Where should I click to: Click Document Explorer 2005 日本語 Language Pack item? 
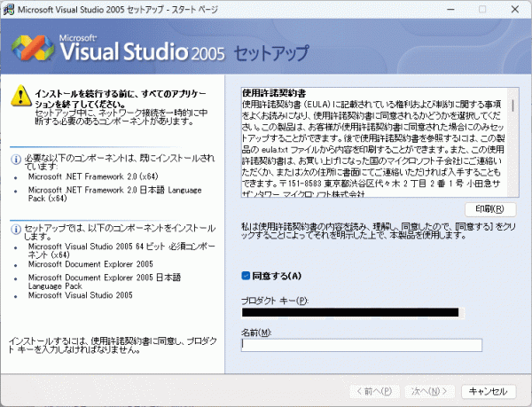(x=104, y=281)
